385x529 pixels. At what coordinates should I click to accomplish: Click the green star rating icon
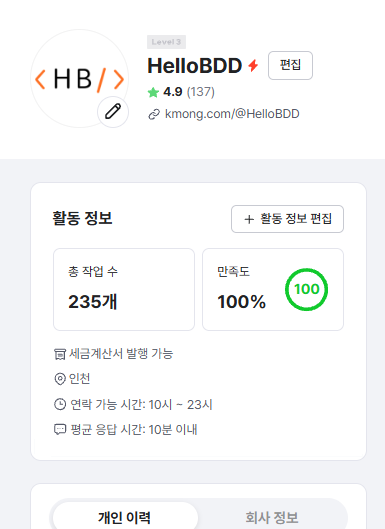pyautogui.click(x=153, y=92)
